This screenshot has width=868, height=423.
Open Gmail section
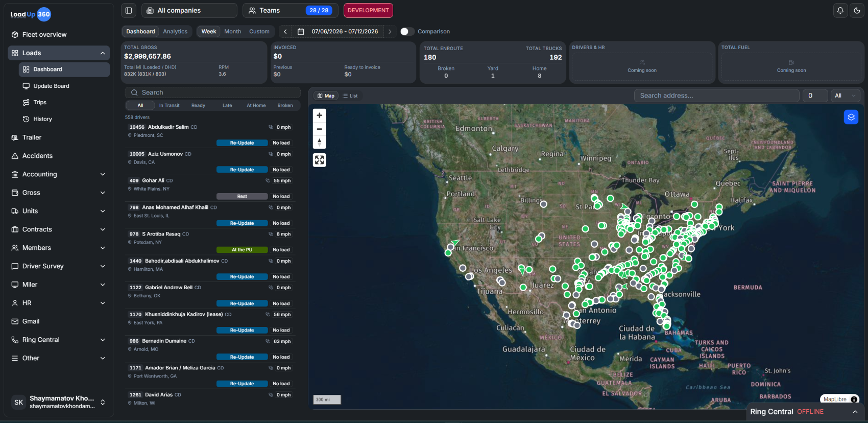pyautogui.click(x=59, y=321)
